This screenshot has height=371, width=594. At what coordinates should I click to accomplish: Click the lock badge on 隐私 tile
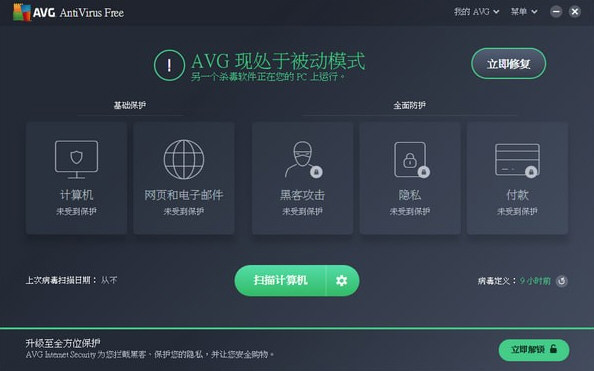pos(424,172)
